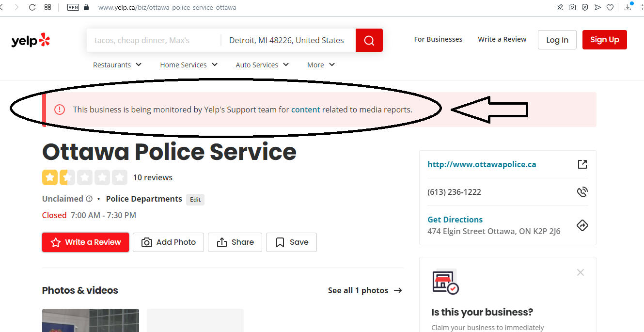The image size is (644, 332).
Task: Click the red search magnifier button
Action: [x=369, y=40]
